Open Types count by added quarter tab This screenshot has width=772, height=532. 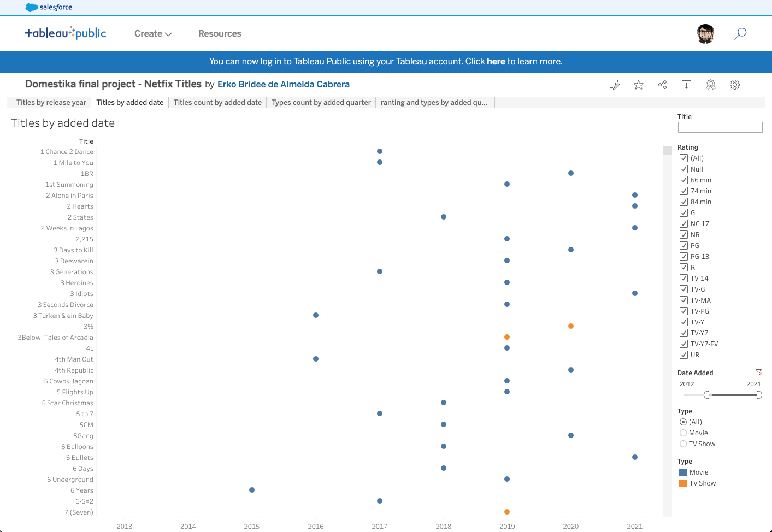click(x=321, y=102)
